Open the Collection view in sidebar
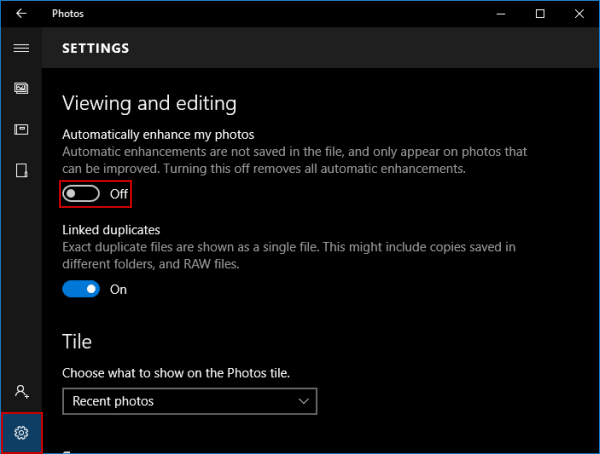Image resolution: width=600 pixels, height=454 pixels. [x=21, y=88]
